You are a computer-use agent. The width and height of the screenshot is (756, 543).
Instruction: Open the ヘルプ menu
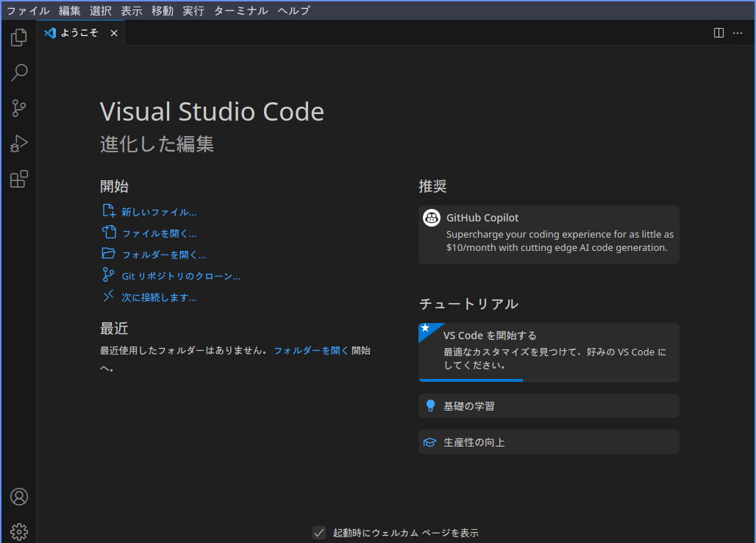click(293, 10)
